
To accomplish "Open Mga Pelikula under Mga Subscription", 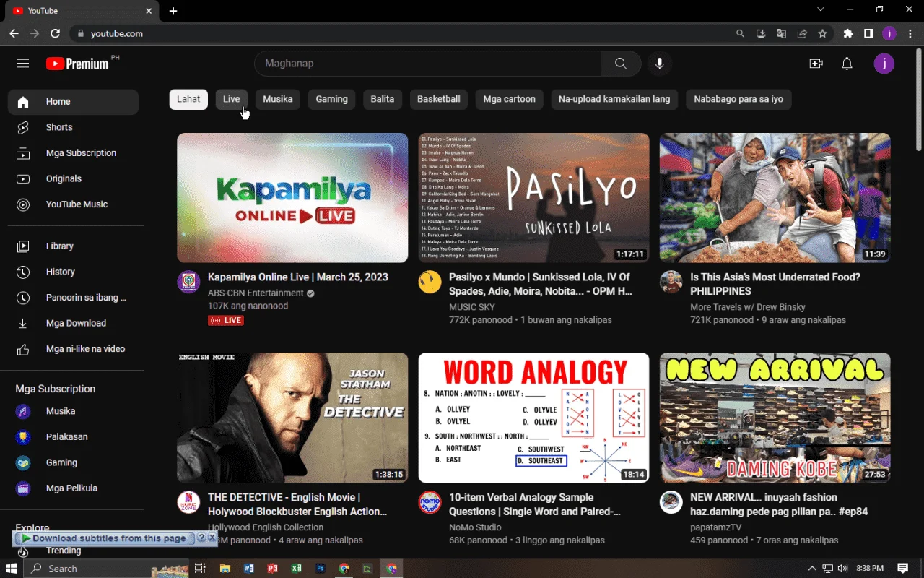I will (73, 488).
